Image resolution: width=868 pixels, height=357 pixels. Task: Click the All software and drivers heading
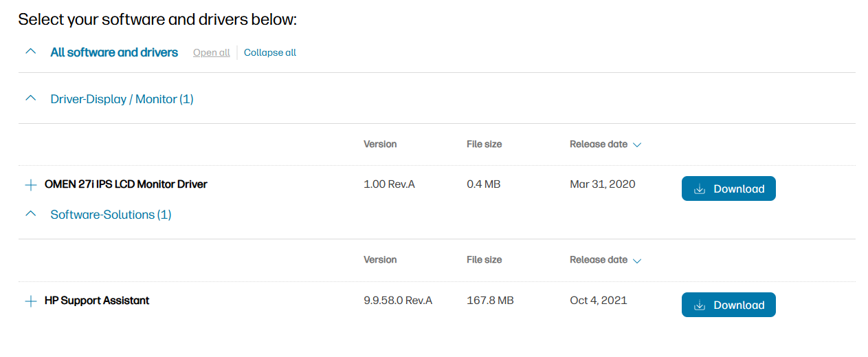(x=114, y=52)
